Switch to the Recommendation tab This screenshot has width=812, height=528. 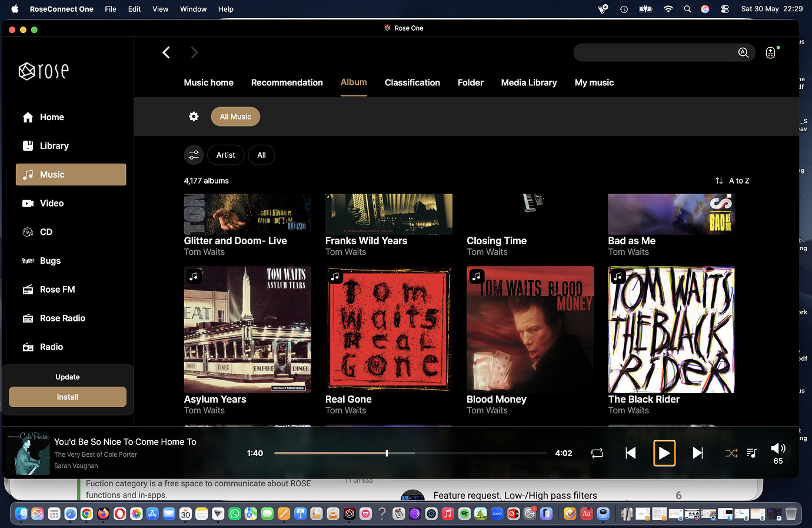287,82
